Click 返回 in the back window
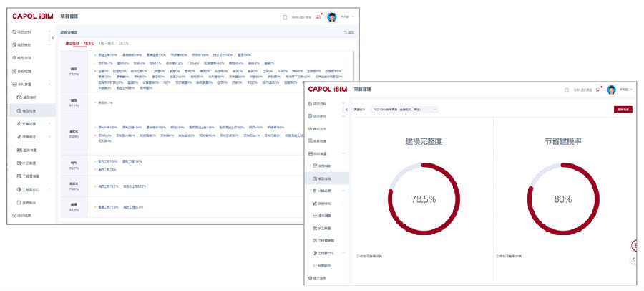644x291 pixels. pos(349,33)
